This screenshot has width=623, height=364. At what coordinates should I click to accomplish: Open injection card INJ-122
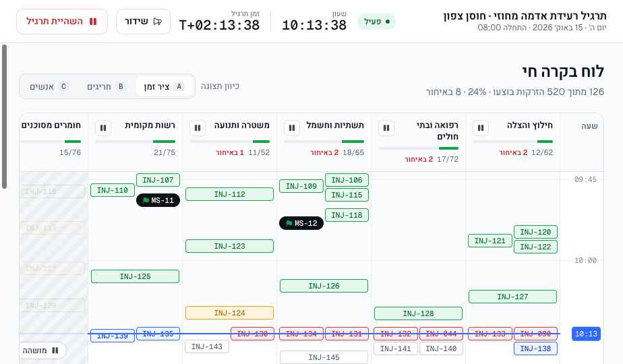(x=535, y=247)
